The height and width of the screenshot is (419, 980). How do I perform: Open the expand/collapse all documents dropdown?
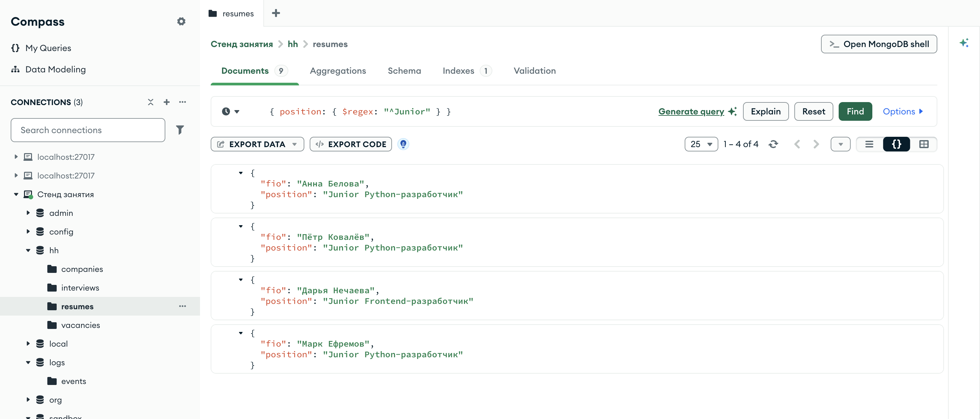point(840,144)
